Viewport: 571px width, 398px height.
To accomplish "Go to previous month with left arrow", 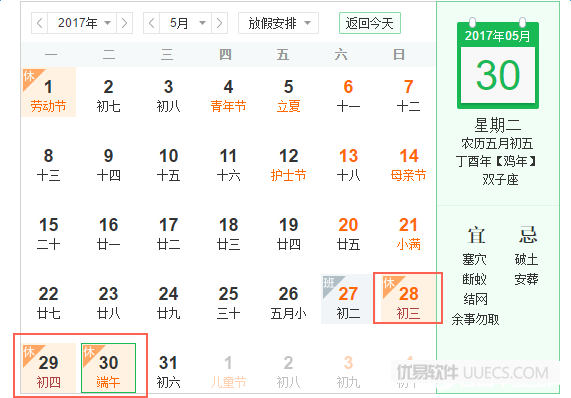I will click(x=151, y=23).
